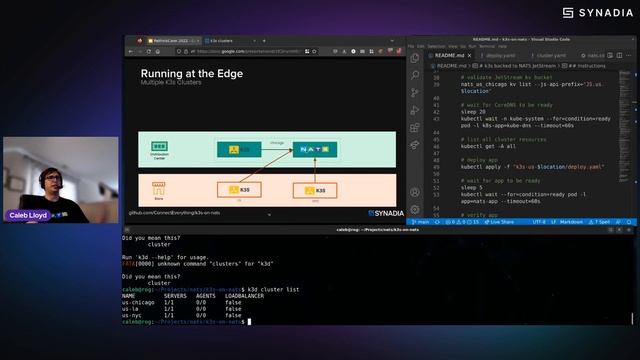Image resolution: width=640 pixels, height=360 pixels.
Task: Click Live Share in the status bar
Action: [499, 222]
